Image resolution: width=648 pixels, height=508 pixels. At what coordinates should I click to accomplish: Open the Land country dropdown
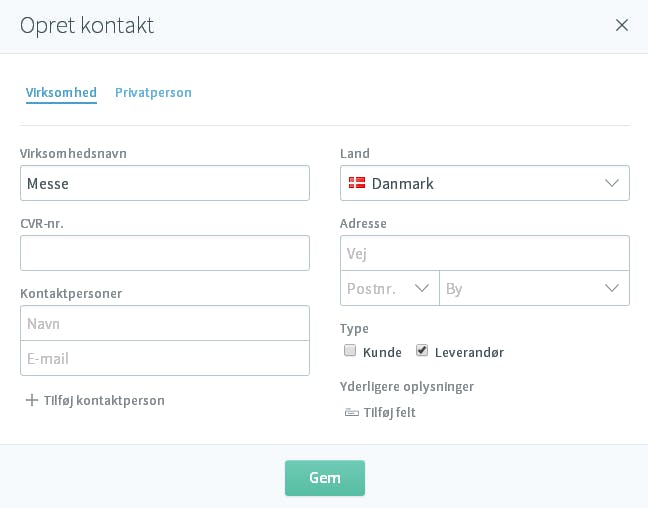pos(485,183)
